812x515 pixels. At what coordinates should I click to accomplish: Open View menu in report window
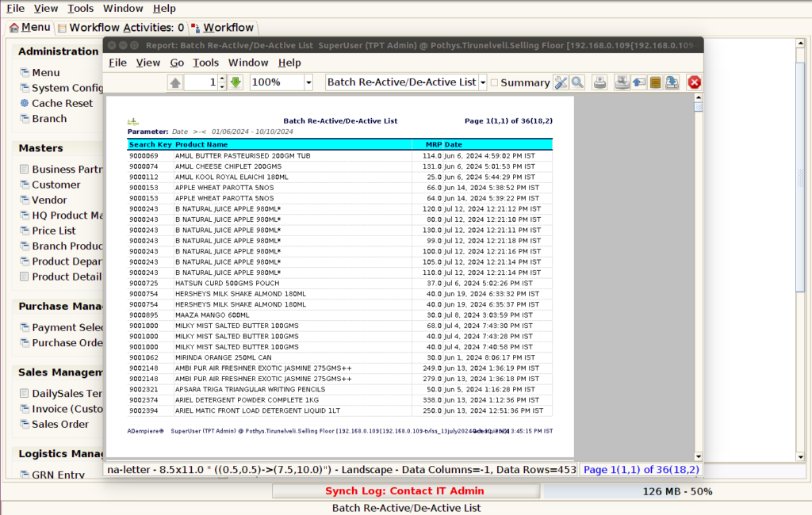(x=148, y=63)
